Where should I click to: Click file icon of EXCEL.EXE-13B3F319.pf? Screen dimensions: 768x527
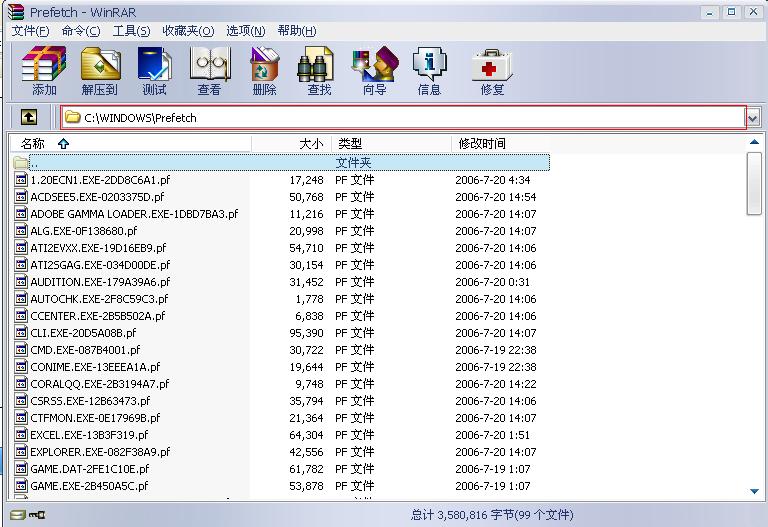[x=21, y=435]
